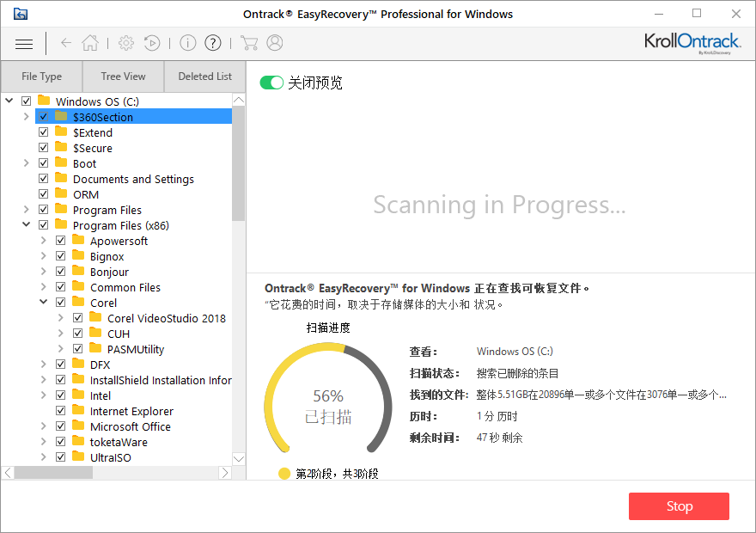Expand the Program Files node
756x533 pixels.
[27, 210]
